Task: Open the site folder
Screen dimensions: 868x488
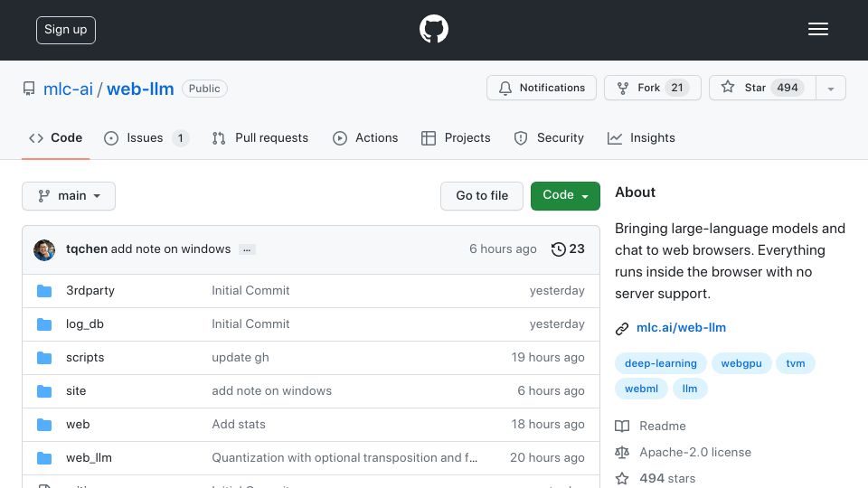Action: (76, 390)
